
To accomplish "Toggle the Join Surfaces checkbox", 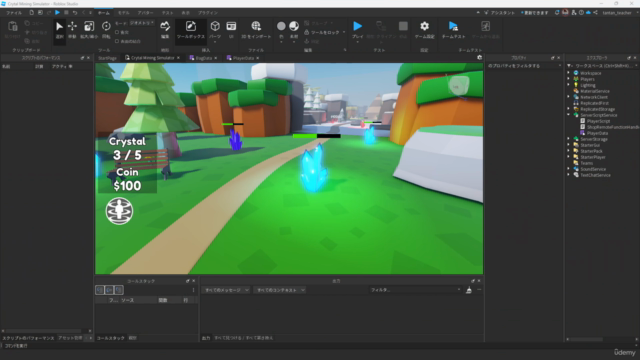I will [x=117, y=41].
